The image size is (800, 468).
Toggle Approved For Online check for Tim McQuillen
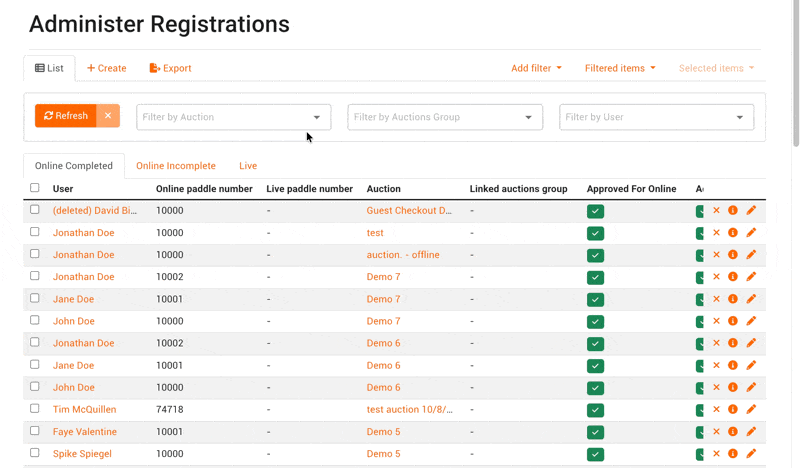[595, 410]
